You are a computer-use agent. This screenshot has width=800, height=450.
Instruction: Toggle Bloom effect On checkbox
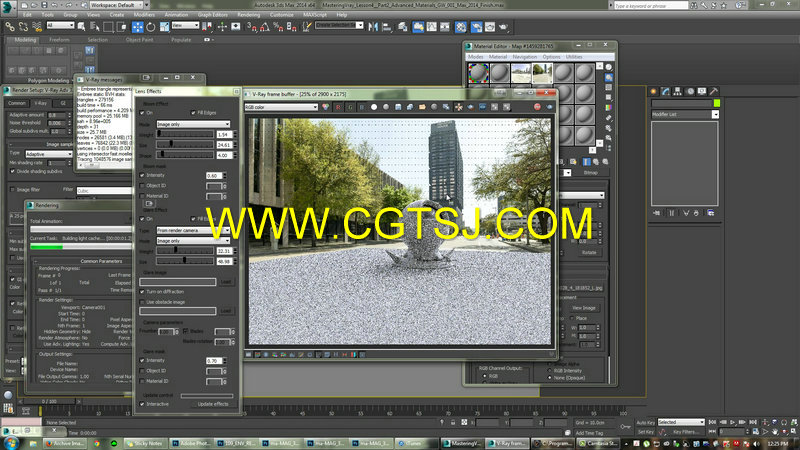click(142, 113)
